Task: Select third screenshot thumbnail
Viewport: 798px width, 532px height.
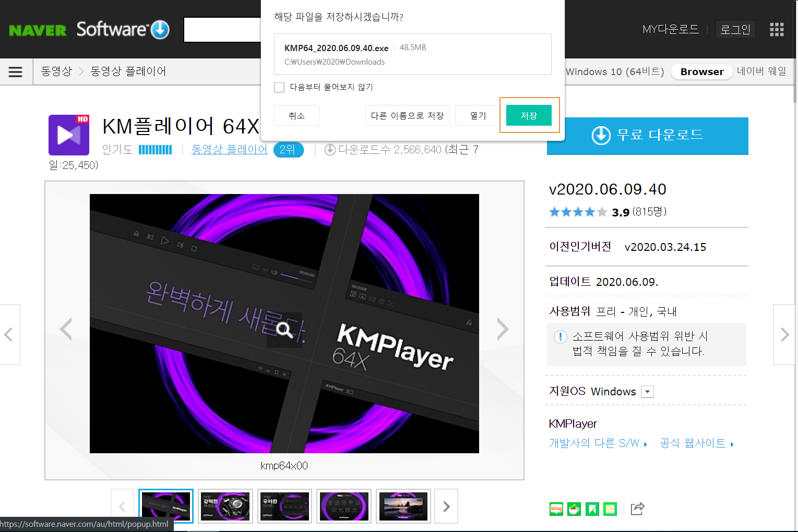Action: 284,506
